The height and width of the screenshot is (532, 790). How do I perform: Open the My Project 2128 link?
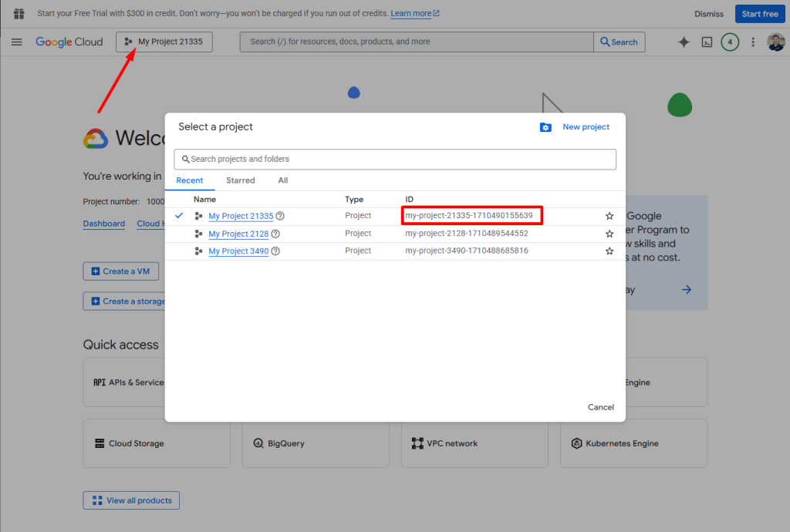point(238,234)
